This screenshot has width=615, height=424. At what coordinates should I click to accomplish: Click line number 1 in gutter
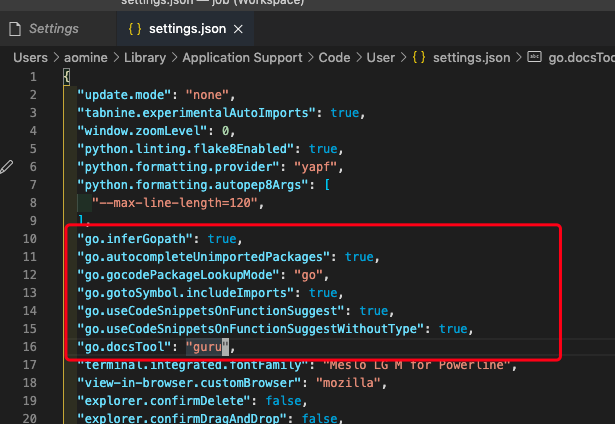point(33,77)
